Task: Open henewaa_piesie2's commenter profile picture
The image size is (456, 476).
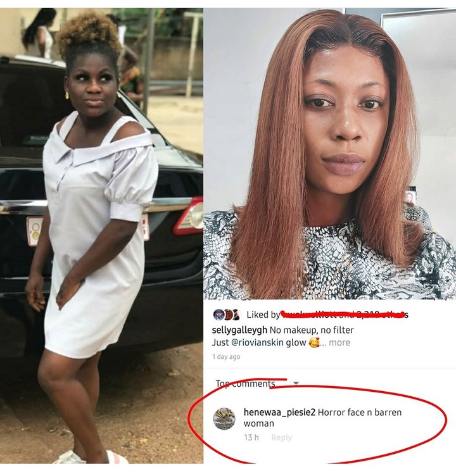Action: 225,418
